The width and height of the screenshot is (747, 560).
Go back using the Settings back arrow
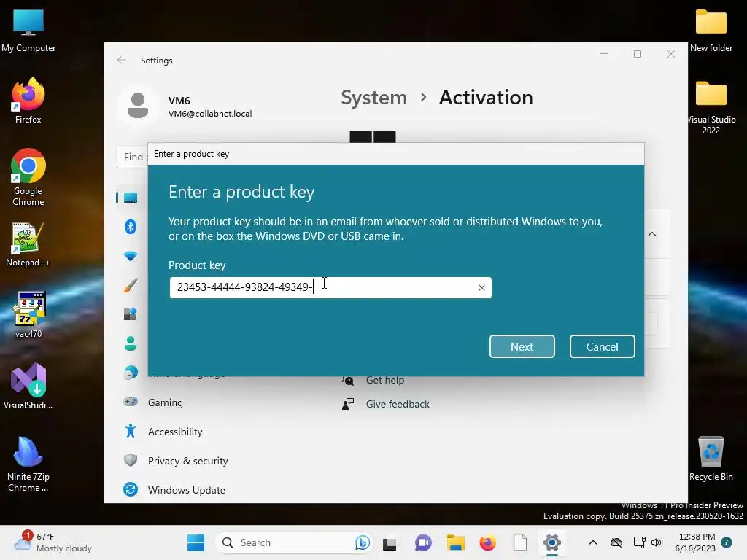point(122,60)
